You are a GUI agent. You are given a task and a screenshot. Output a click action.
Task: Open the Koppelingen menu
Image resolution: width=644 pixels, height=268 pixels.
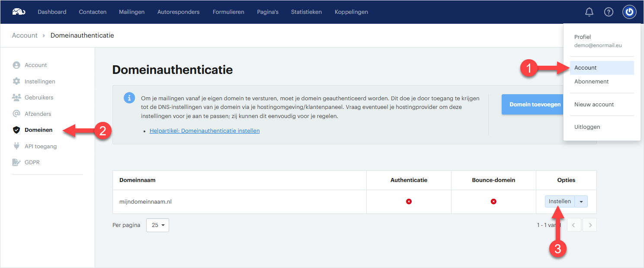(x=351, y=12)
